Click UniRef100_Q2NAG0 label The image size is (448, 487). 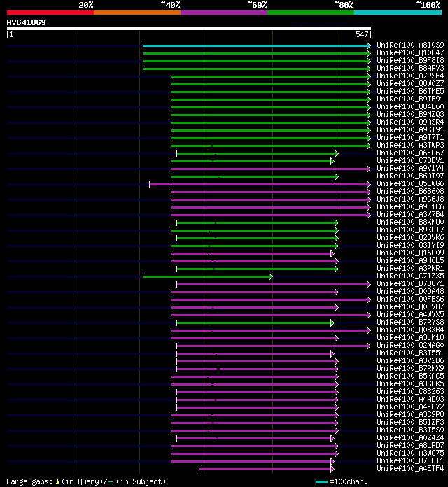[x=410, y=346]
